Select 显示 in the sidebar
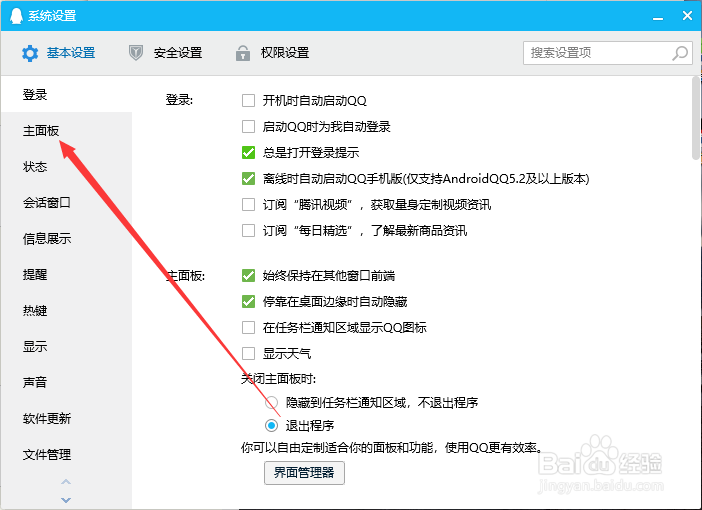The width and height of the screenshot is (702, 510). 67,347
